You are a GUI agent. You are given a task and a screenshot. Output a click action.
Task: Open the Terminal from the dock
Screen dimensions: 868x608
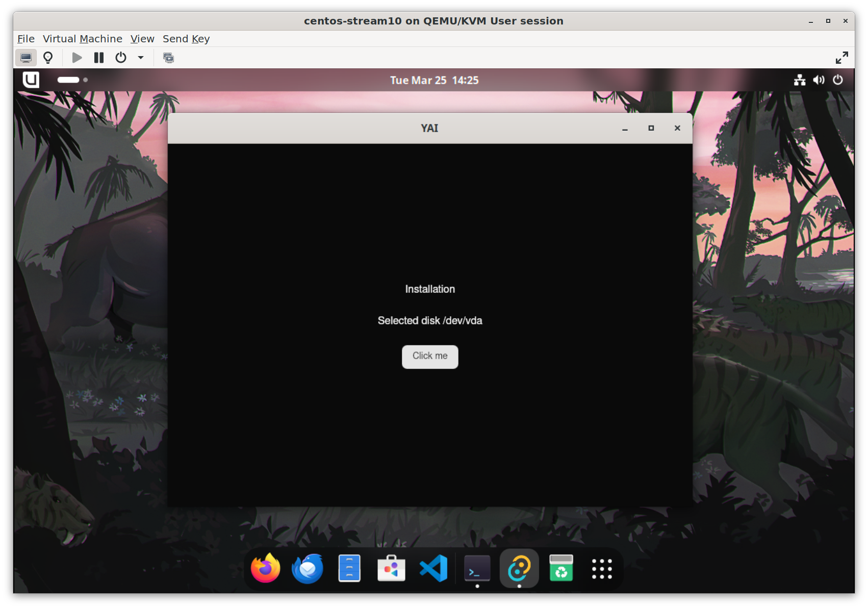(477, 568)
